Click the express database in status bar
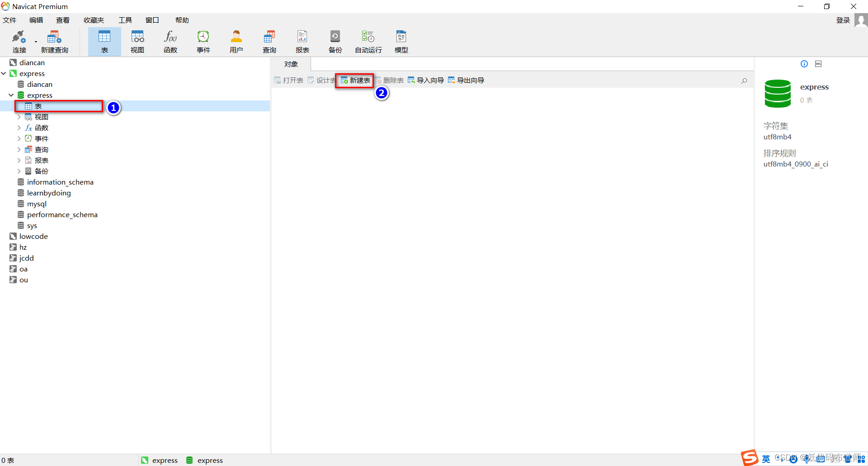Screen dimensions: 868x466 (204, 460)
